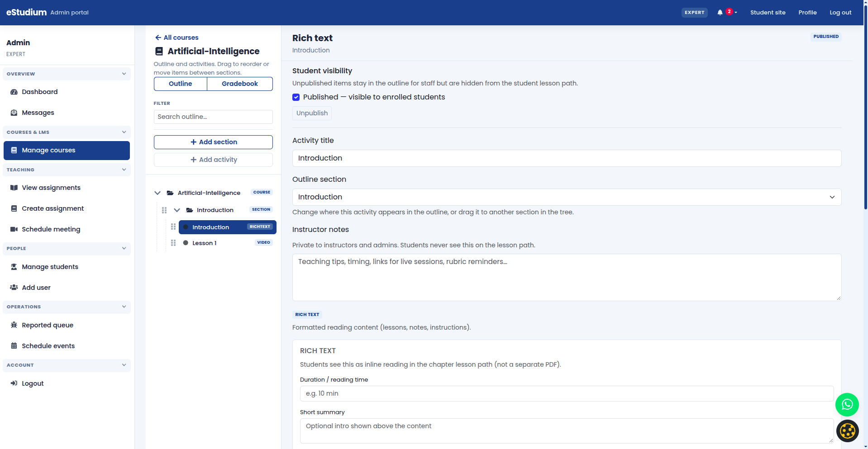Open Profile from the top bar
Screen dimensions: 868x449
(x=807, y=13)
